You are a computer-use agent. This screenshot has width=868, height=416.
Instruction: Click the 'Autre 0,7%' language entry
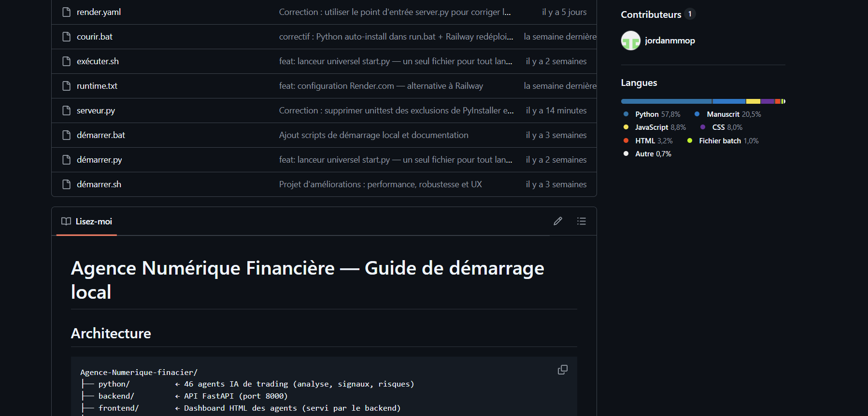(648, 154)
